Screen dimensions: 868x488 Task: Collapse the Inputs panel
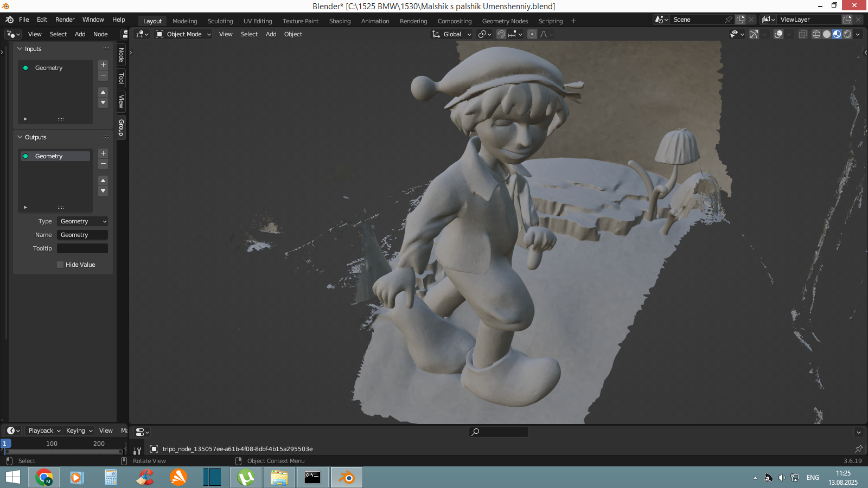20,49
